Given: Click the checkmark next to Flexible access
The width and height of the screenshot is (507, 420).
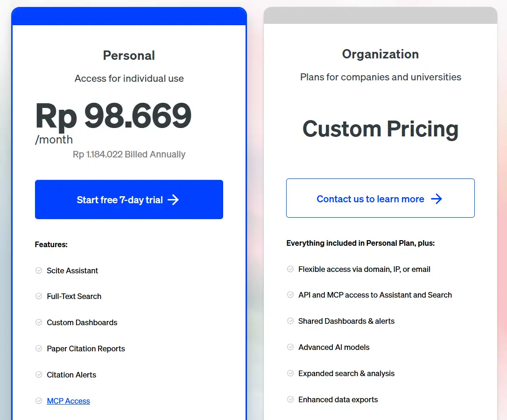Looking at the screenshot, I should click(290, 269).
